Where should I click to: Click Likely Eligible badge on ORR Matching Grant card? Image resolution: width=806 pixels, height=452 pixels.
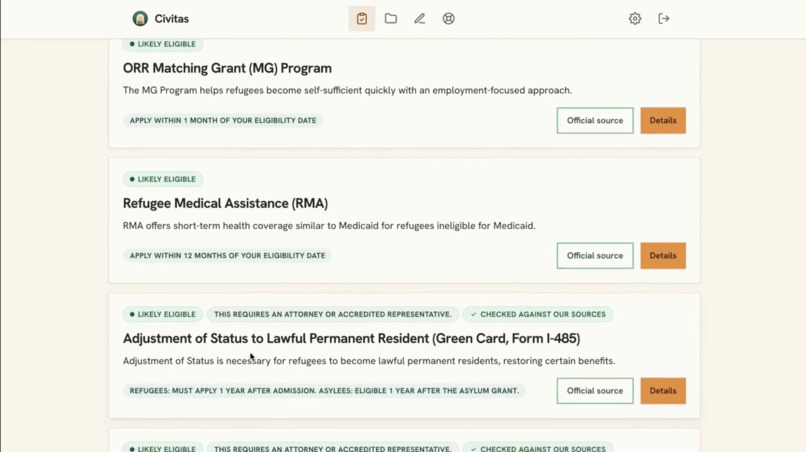coord(162,44)
